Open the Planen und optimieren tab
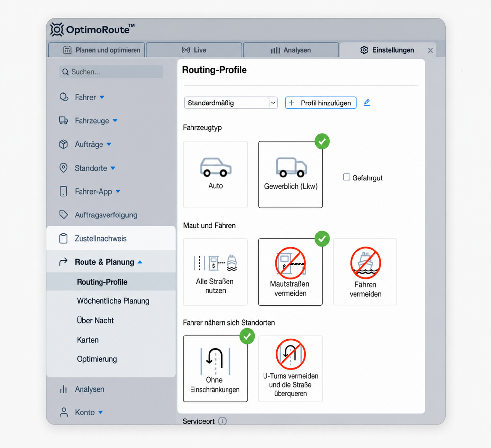The width and height of the screenshot is (491, 448). (97, 50)
